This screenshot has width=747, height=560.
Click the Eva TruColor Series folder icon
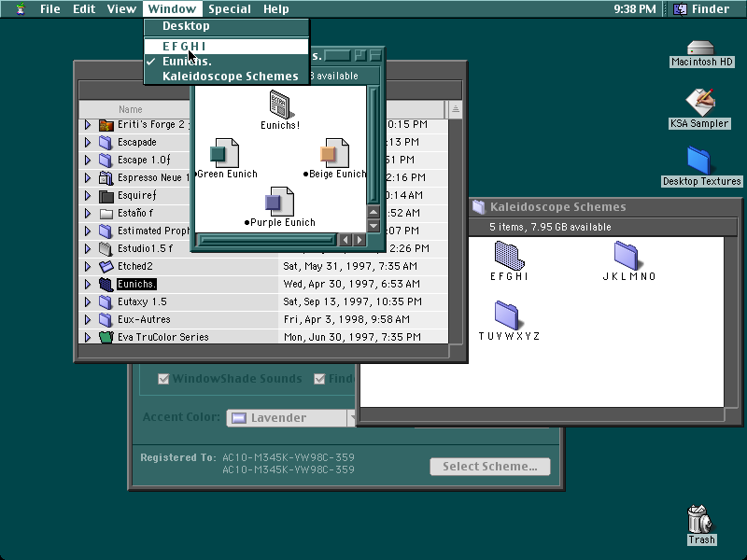click(106, 337)
